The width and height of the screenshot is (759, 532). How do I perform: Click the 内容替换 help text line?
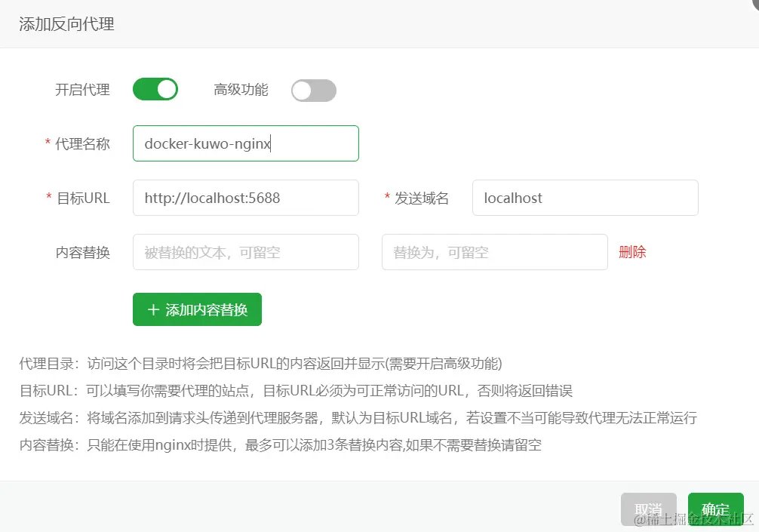pyautogui.click(x=280, y=445)
